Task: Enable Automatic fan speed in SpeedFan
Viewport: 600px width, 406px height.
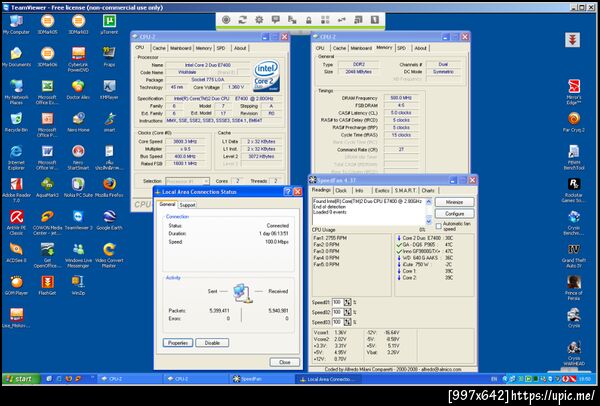Action: coord(439,226)
